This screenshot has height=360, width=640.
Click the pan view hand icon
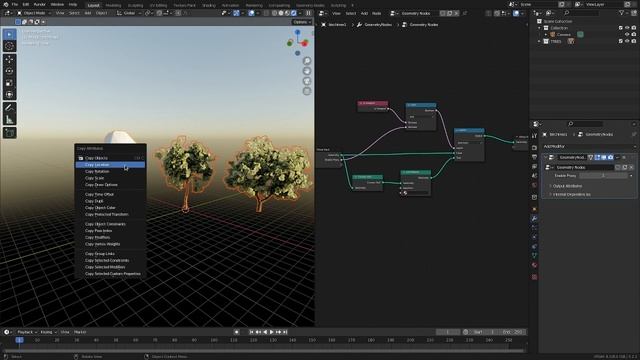307,71
